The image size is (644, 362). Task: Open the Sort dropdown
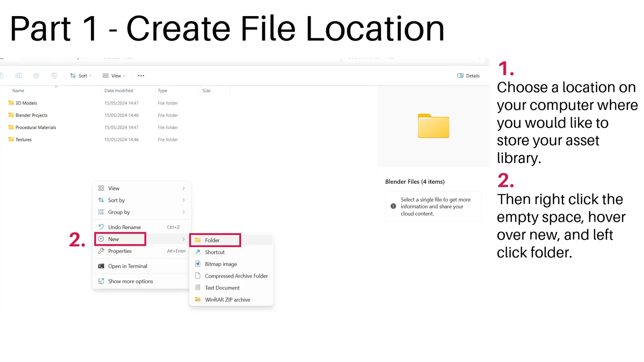point(80,75)
